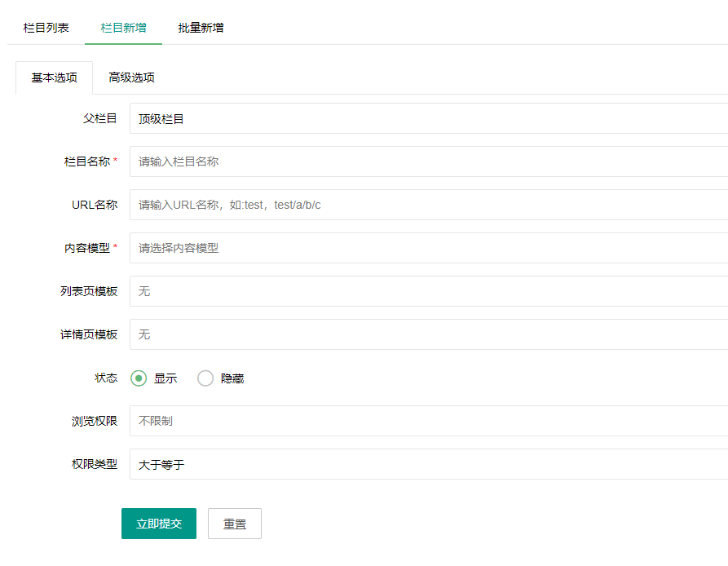Click the 内容模型 field label

[x=86, y=248]
